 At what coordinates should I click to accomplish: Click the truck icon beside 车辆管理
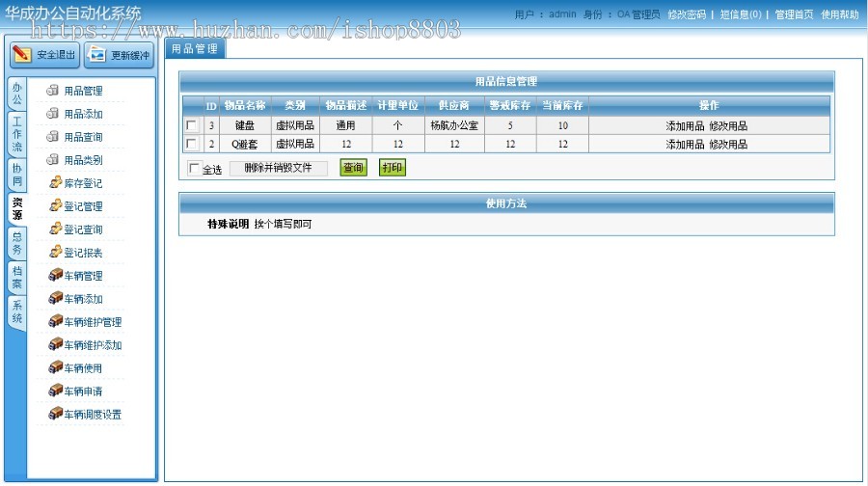pos(55,275)
